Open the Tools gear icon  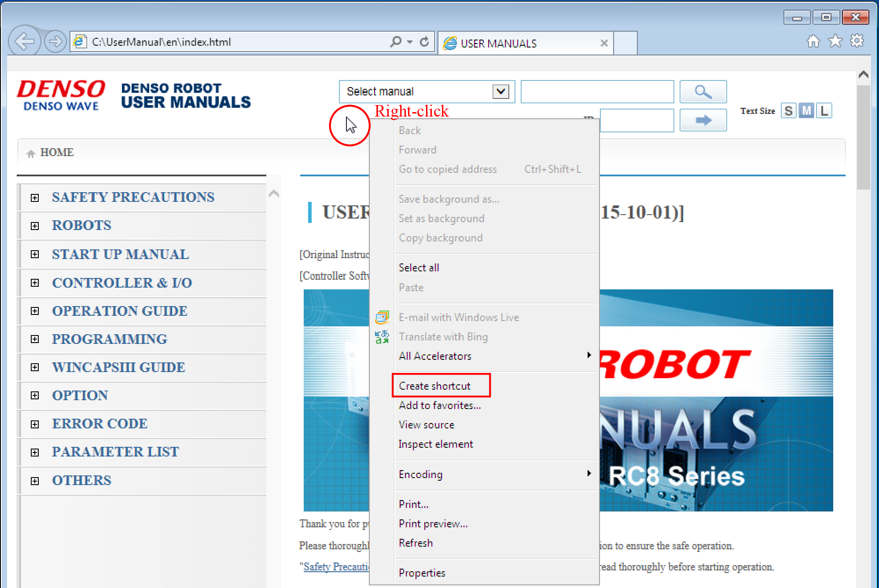pos(857,41)
